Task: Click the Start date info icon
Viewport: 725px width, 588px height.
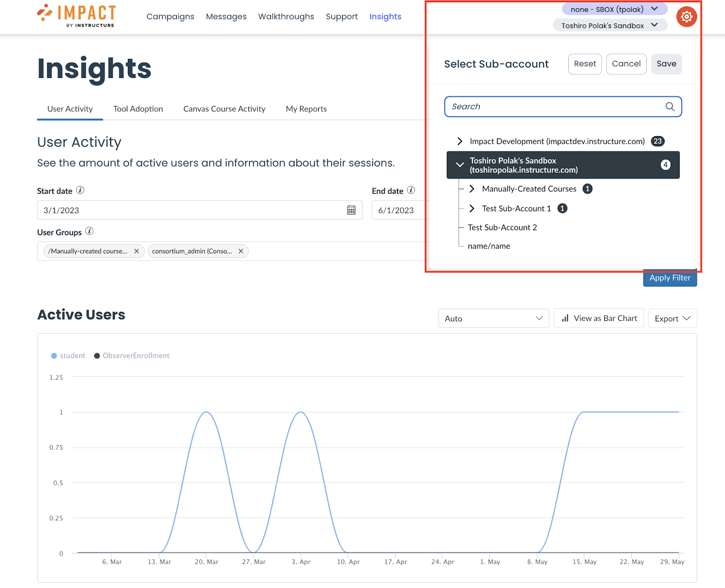Action: tap(80, 190)
